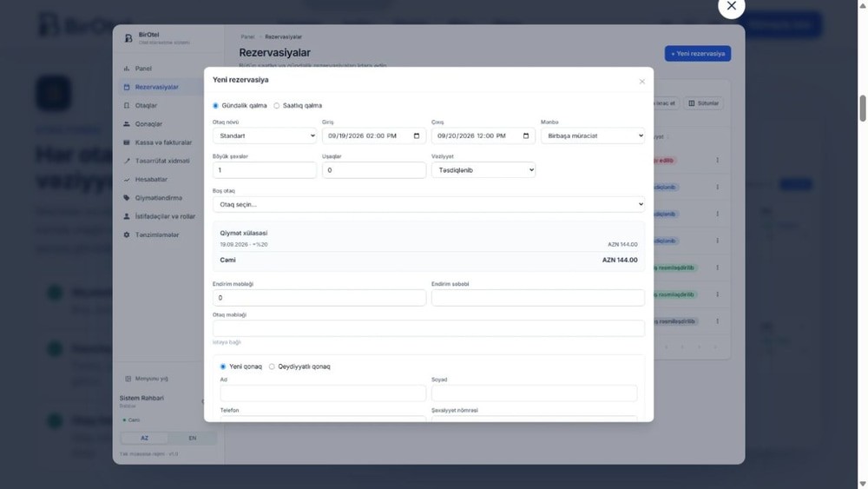
Task: Open the Vəziyyət Təsdiqlənib dropdown
Action: [483, 170]
